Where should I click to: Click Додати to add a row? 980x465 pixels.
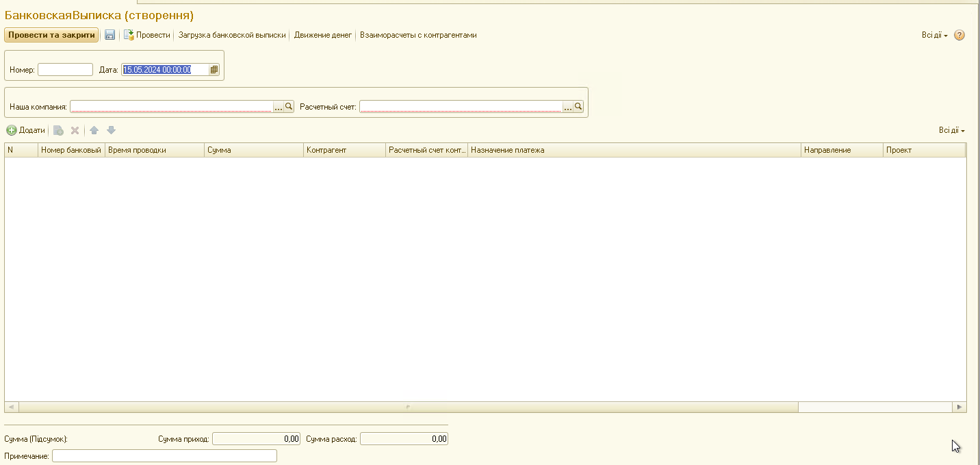tap(26, 130)
